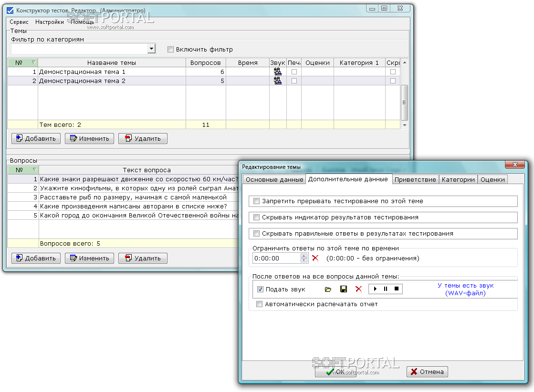Image resolution: width=534 pixels, height=392 pixels.
Task: Sort questions by № column header
Action: [23, 170]
